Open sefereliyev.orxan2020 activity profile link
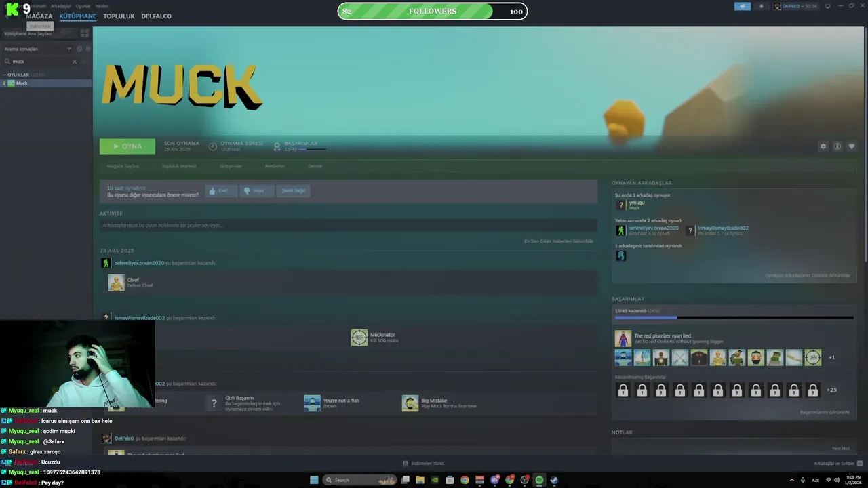This screenshot has height=488, width=868. pyautogui.click(x=139, y=263)
